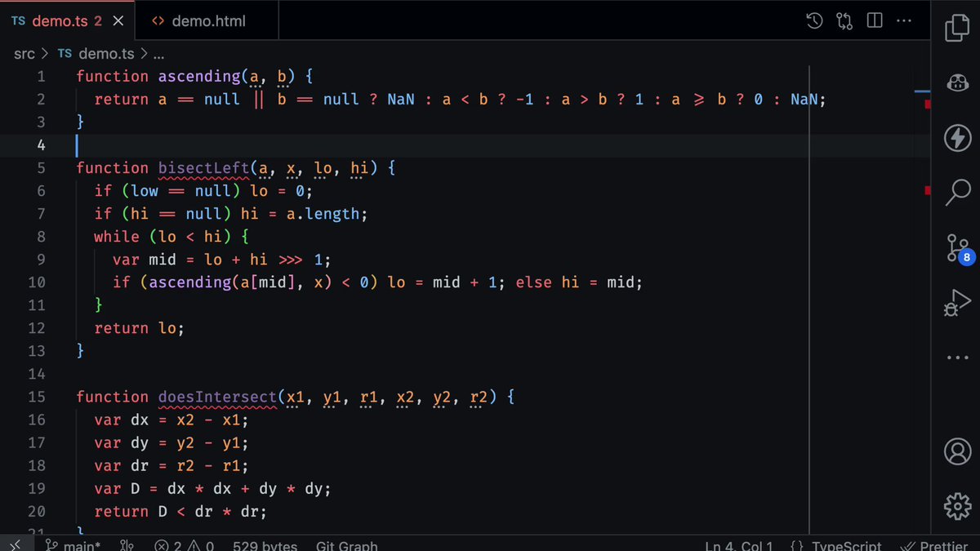
Task: Click 'var mid' declaration on line 9
Action: tap(144, 260)
